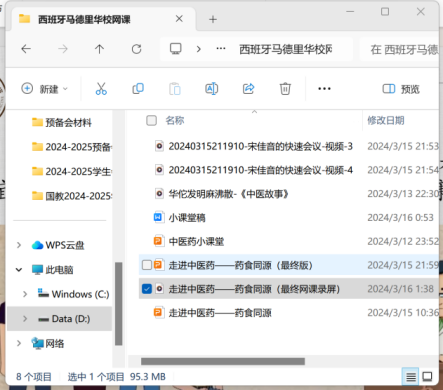Open the 新建 dropdown

click(x=45, y=89)
